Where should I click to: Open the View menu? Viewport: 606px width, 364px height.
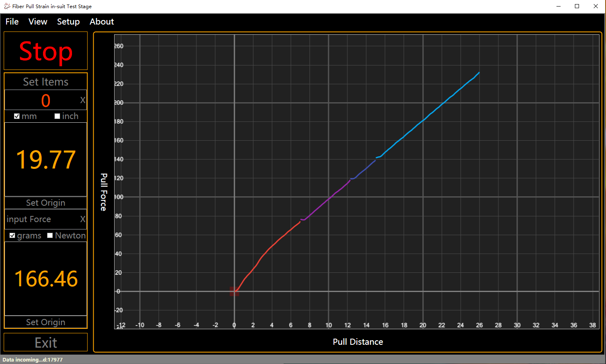click(38, 22)
